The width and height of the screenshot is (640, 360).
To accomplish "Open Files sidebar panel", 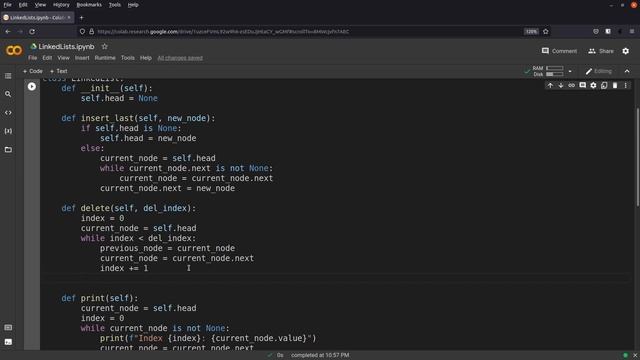I will point(8,149).
